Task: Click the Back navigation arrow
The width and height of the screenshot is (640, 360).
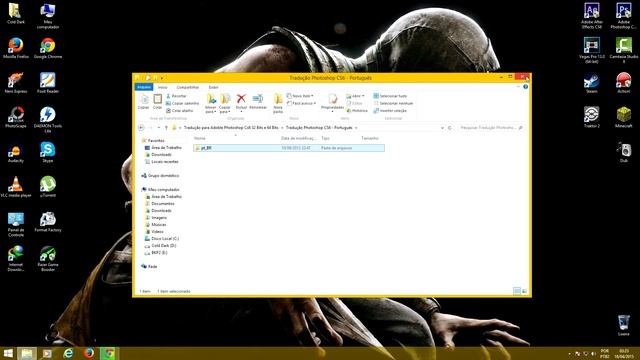Action: coord(141,128)
